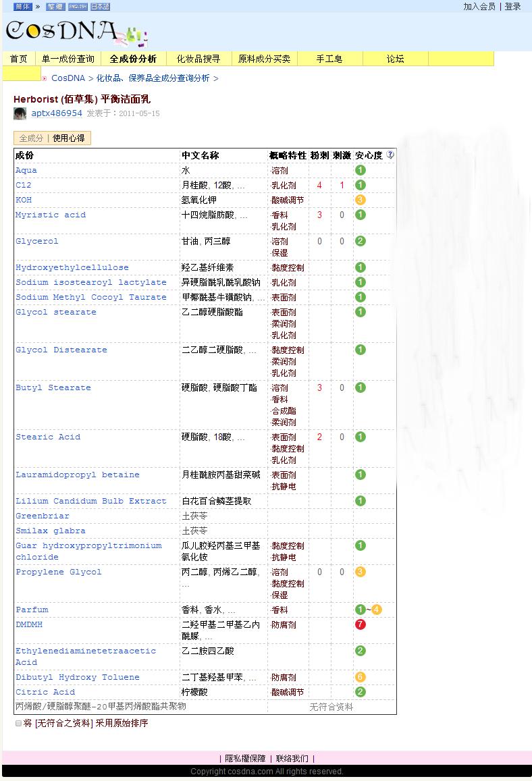Click 加入会员 sign-up link
Screen dimensions: 532x781
pos(479,7)
